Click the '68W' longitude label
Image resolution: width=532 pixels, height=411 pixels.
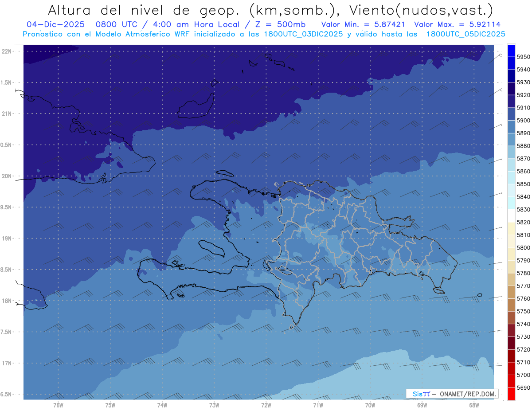point(473,405)
